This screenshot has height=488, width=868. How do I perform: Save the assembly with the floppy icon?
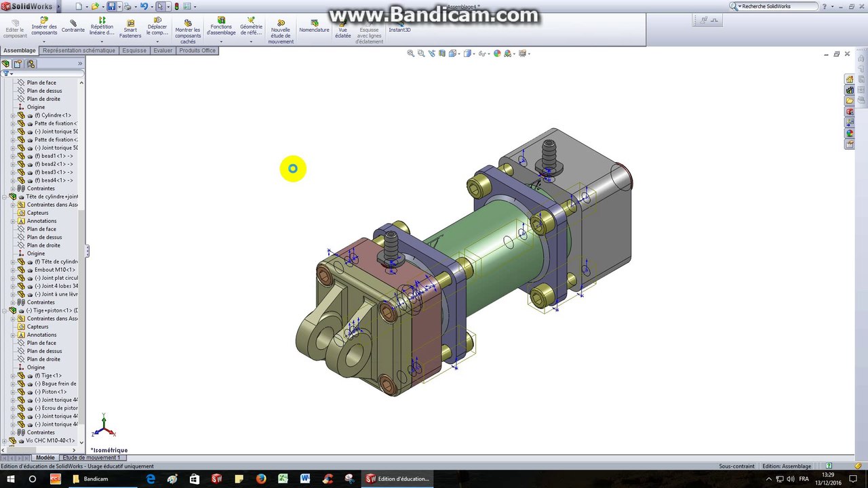click(111, 7)
